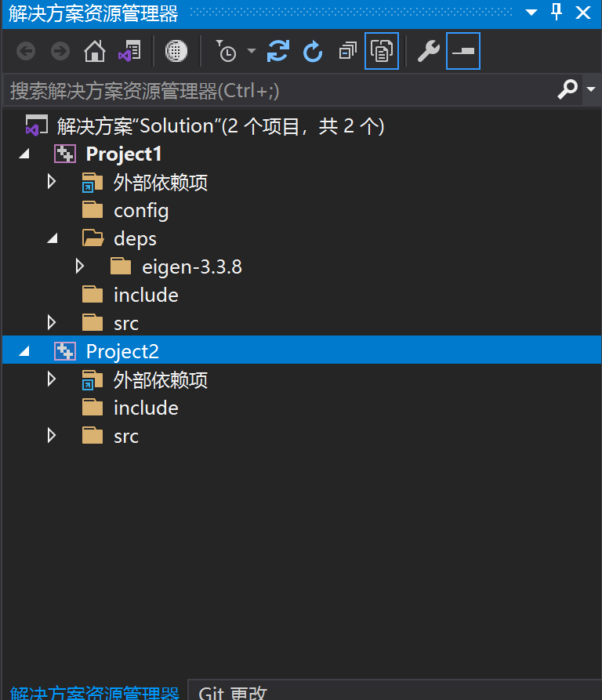Collapse all nodes in the tree
This screenshot has height=700, width=602.
point(347,51)
